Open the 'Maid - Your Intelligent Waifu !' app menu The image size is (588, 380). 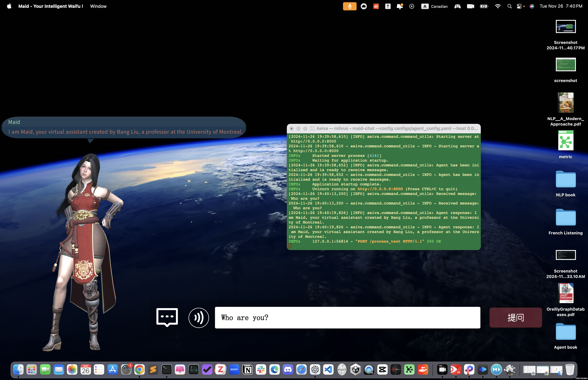click(51, 6)
